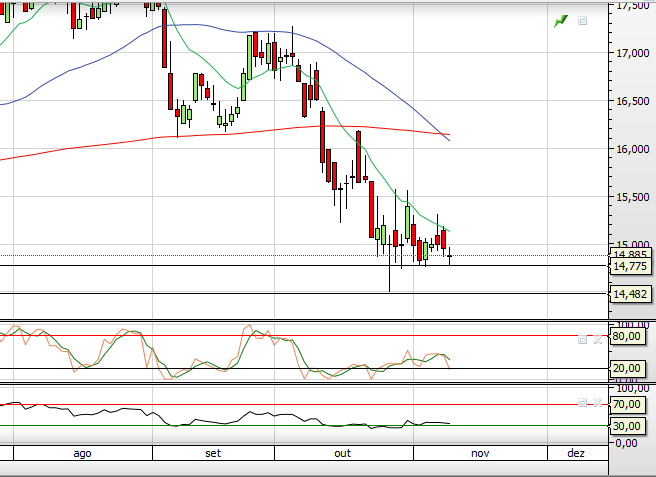Click the 16,000 price axis label

633,149
